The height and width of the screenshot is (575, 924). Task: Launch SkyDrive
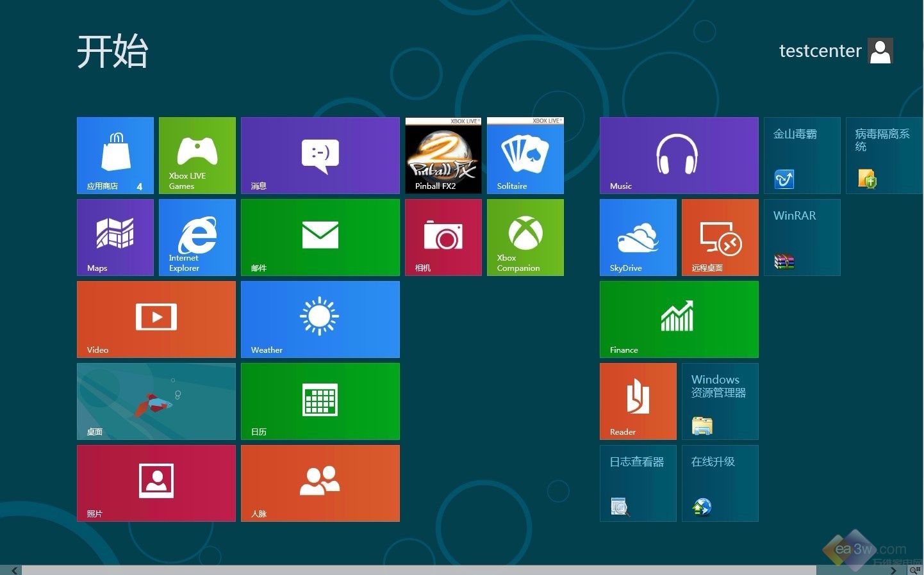point(638,237)
